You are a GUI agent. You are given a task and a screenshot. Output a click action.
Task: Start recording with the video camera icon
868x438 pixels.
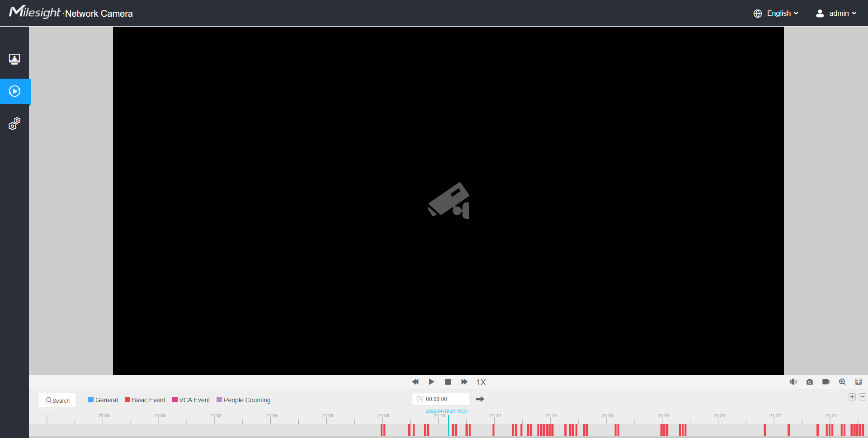point(826,382)
